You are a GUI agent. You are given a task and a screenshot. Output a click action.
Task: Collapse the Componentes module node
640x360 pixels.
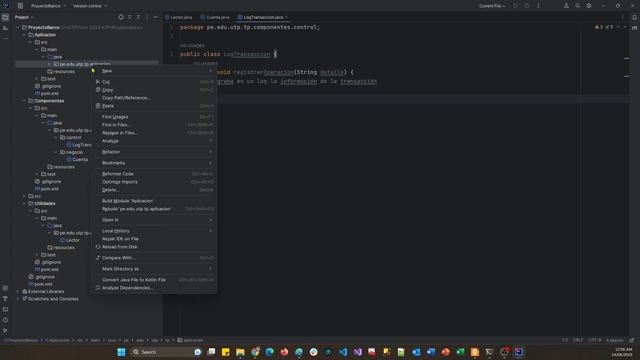24,101
